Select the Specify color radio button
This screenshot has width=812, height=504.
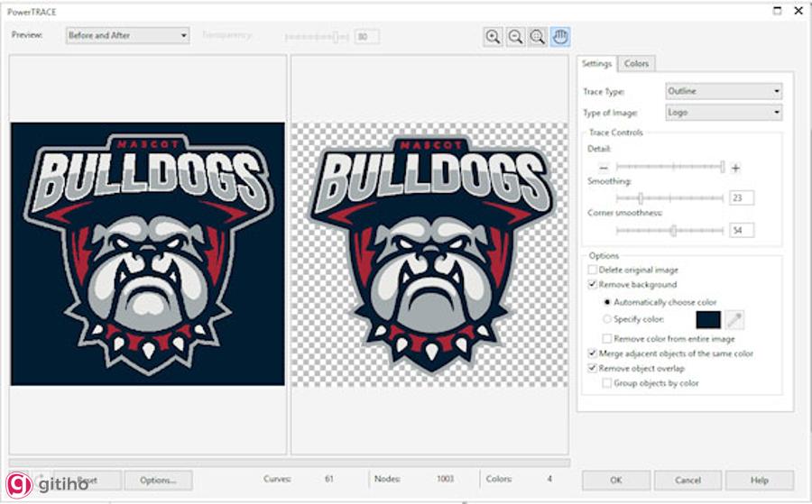607,319
